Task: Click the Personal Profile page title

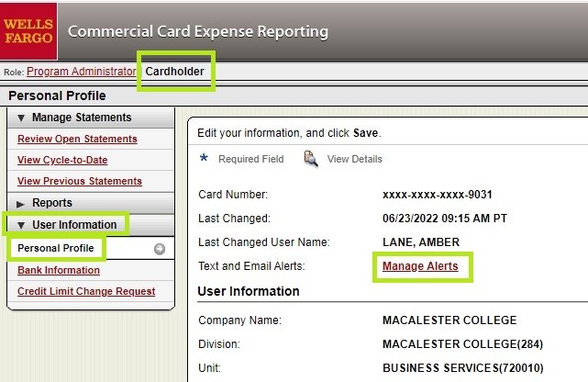Action: tap(57, 95)
